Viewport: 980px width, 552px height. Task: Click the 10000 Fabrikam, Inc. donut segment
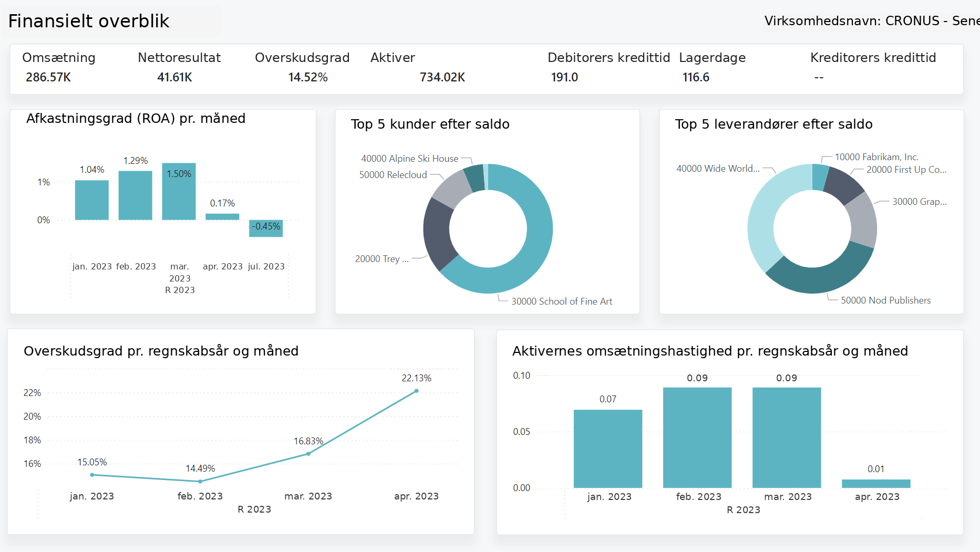pyautogui.click(x=819, y=177)
